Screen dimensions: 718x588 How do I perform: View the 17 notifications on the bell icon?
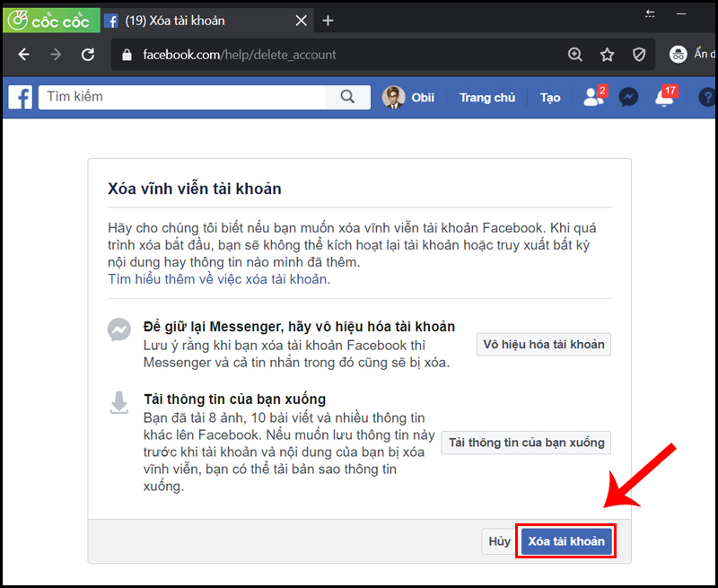664,98
